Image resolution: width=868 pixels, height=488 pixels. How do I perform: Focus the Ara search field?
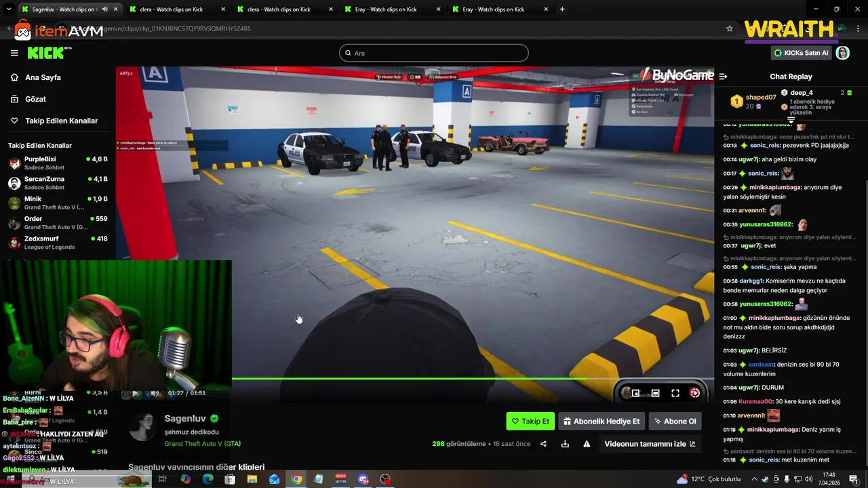coord(434,53)
